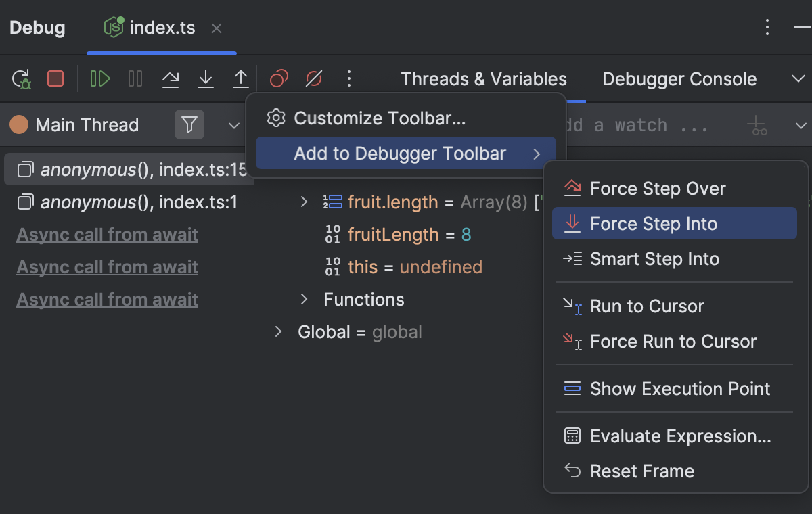Expand the fruit.length array node

(304, 202)
